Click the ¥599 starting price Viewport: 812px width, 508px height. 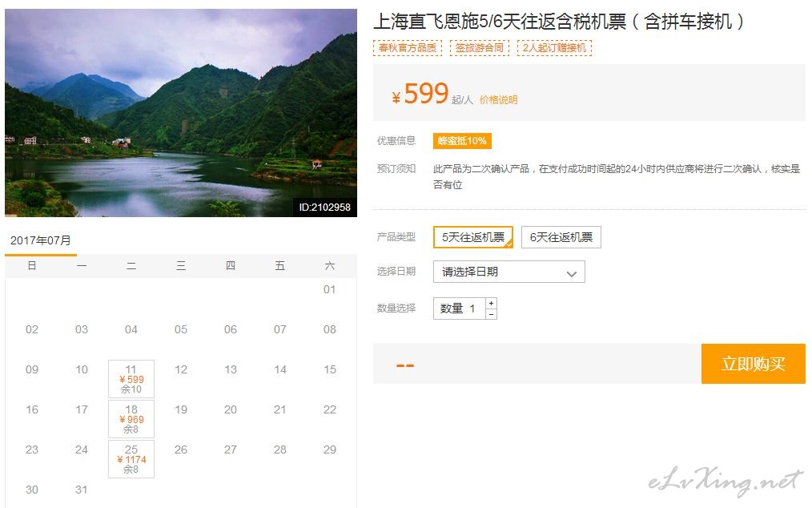click(x=420, y=94)
